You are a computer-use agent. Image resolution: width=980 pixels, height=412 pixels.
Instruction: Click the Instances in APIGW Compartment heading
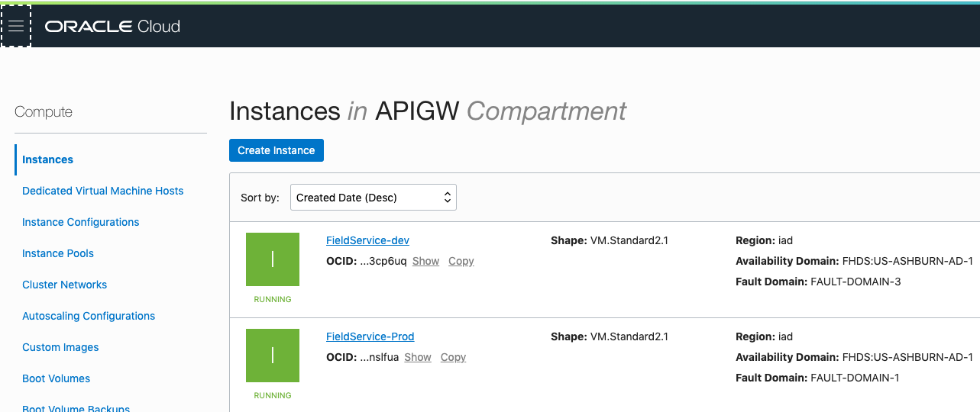[x=428, y=111]
